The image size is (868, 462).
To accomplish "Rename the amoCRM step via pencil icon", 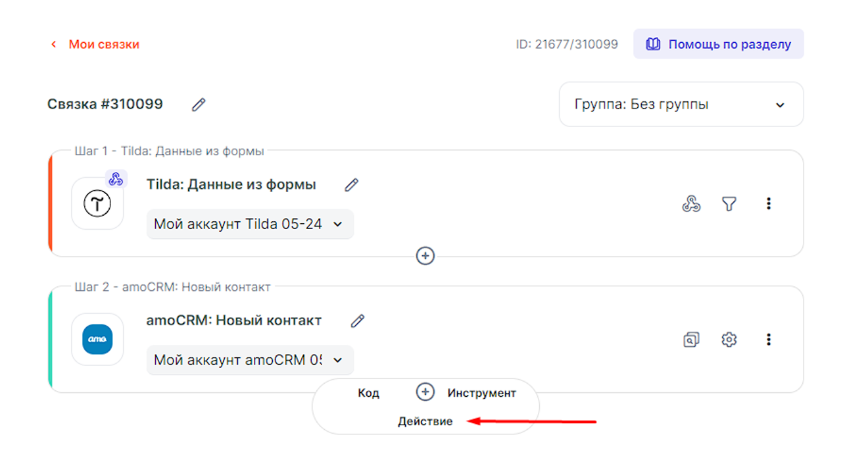I will (357, 321).
